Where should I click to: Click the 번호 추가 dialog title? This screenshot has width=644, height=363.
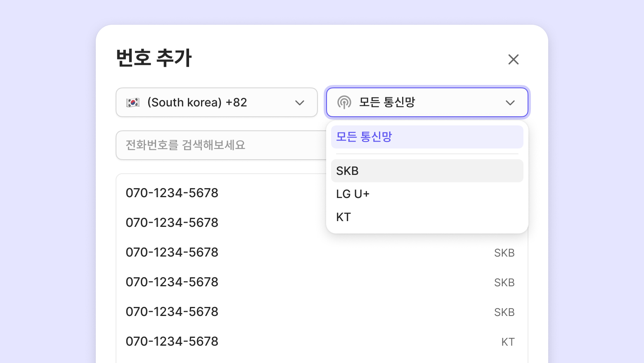click(154, 58)
